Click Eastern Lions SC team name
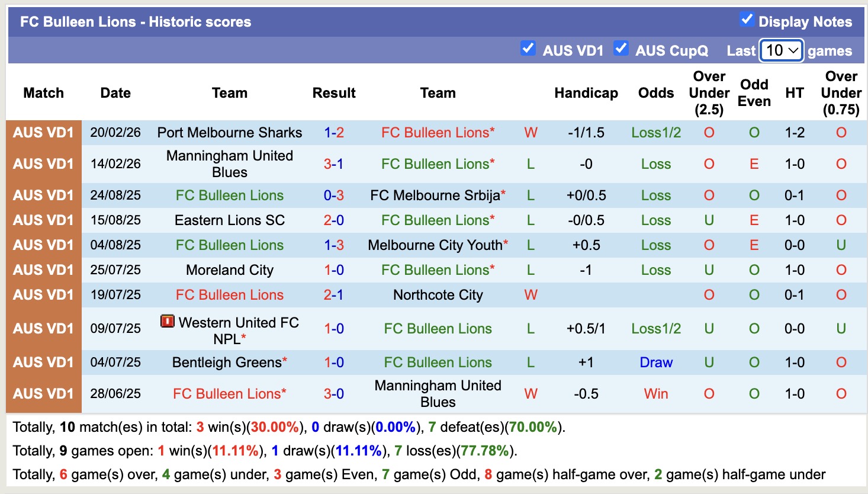 pyautogui.click(x=230, y=220)
